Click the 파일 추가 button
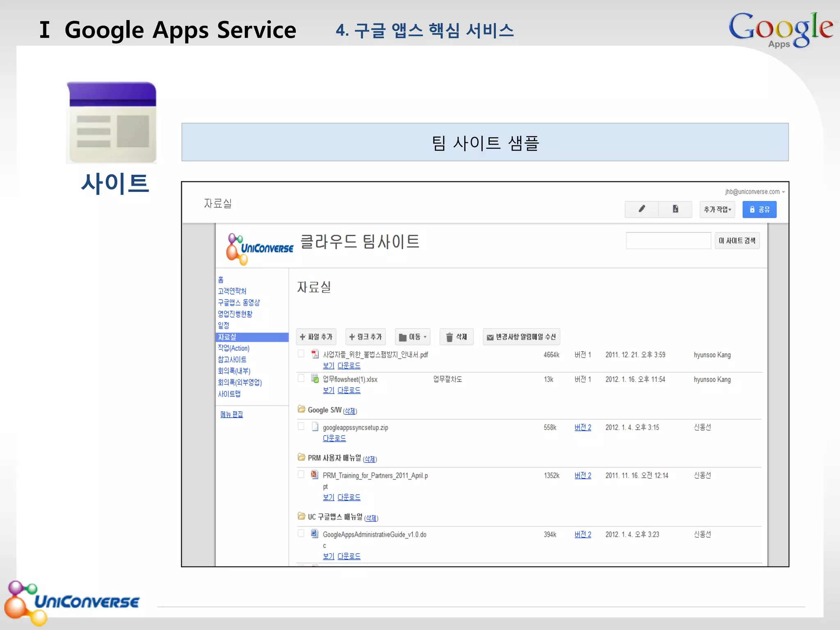Viewport: 840px width, 630px height. tap(316, 337)
